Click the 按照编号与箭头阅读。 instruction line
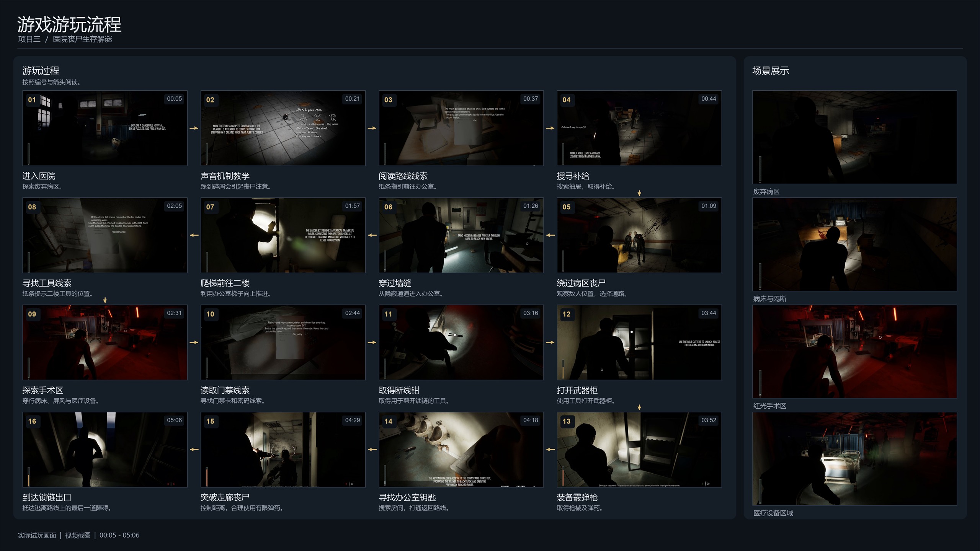 pyautogui.click(x=51, y=82)
